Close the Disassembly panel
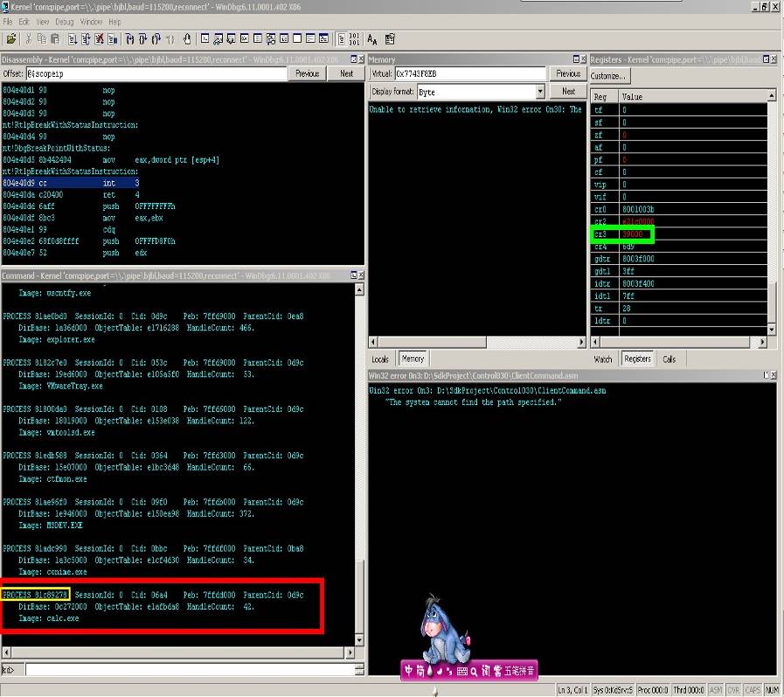This screenshot has width=784, height=697. tap(361, 59)
